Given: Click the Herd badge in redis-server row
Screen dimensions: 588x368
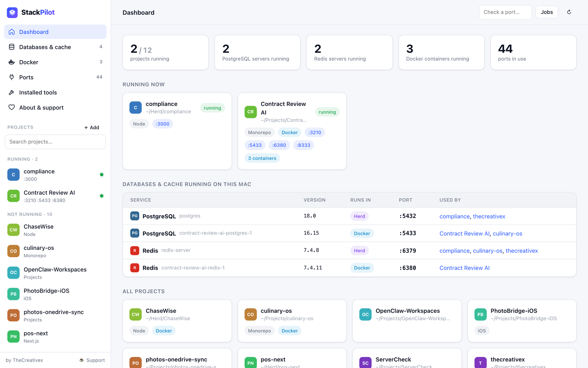Looking at the screenshot, I should point(359,251).
